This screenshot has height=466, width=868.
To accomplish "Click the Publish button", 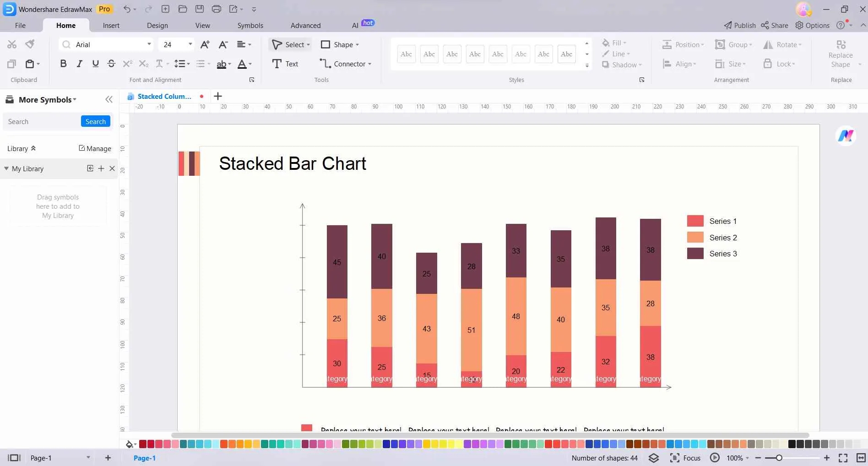I will [x=739, y=25].
